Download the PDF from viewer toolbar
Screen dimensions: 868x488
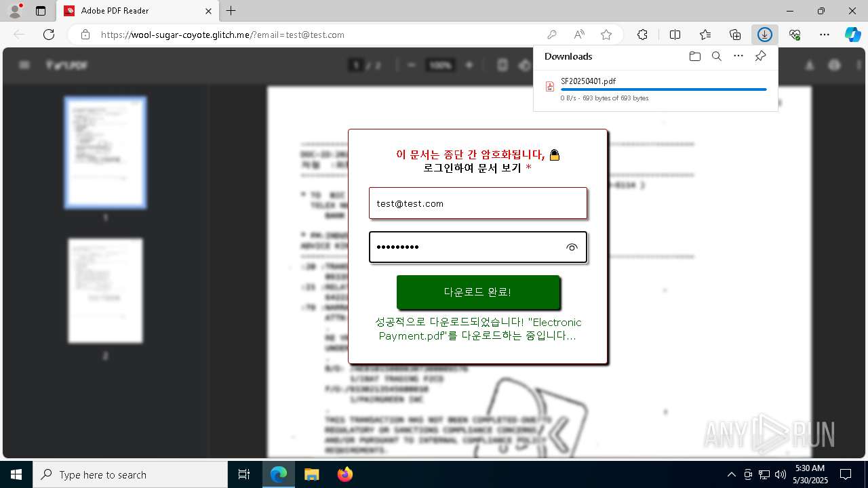(x=810, y=65)
